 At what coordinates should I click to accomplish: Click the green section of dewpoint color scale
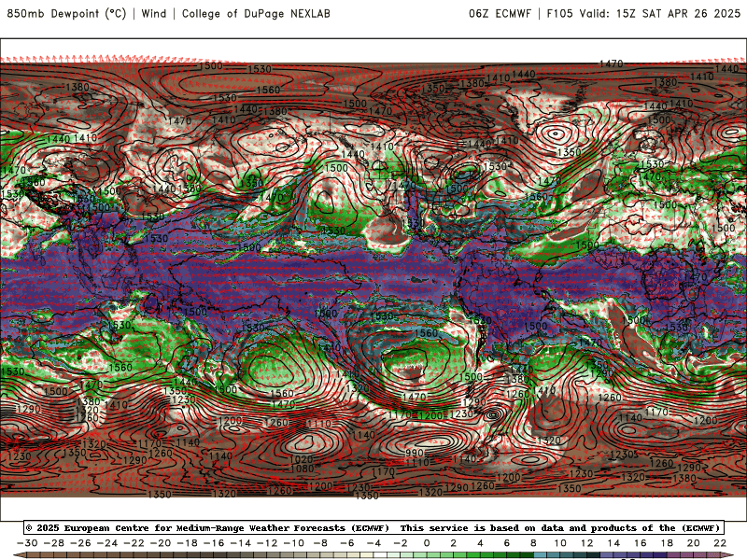(481, 555)
